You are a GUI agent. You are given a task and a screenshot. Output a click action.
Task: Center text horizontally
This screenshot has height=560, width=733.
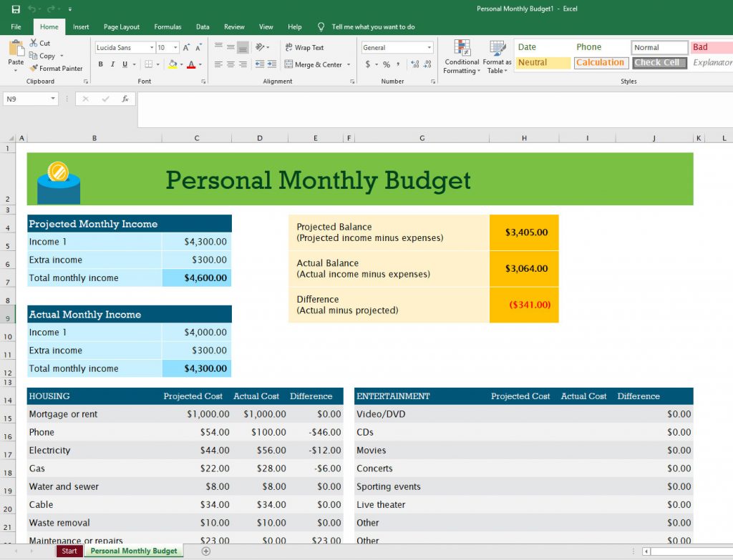[x=230, y=64]
